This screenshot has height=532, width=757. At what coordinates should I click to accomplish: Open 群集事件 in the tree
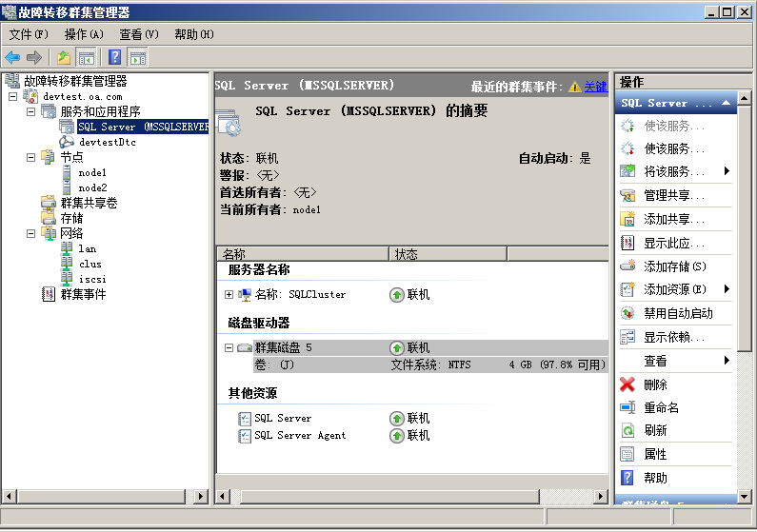coord(83,294)
